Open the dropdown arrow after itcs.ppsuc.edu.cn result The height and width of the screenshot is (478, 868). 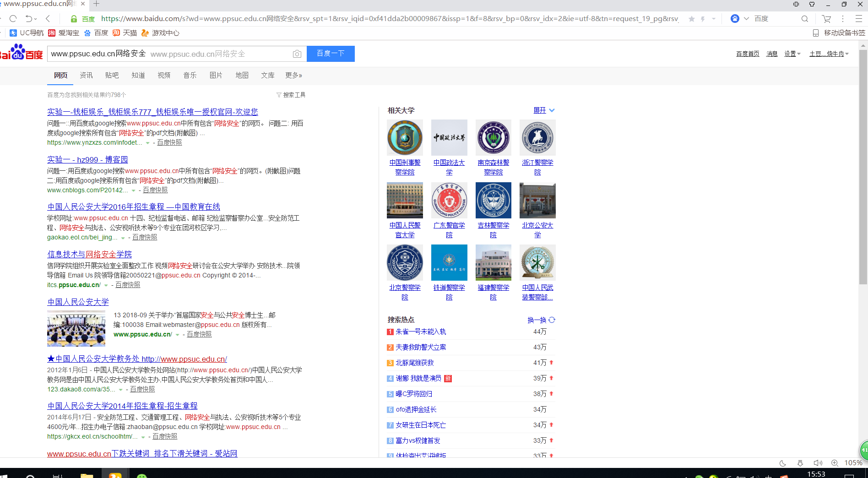[x=106, y=285]
